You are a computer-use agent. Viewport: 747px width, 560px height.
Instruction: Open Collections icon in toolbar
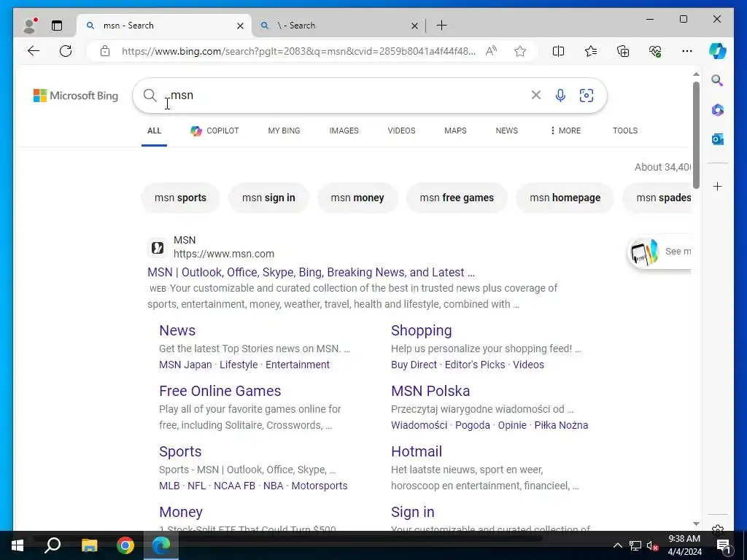tap(623, 51)
